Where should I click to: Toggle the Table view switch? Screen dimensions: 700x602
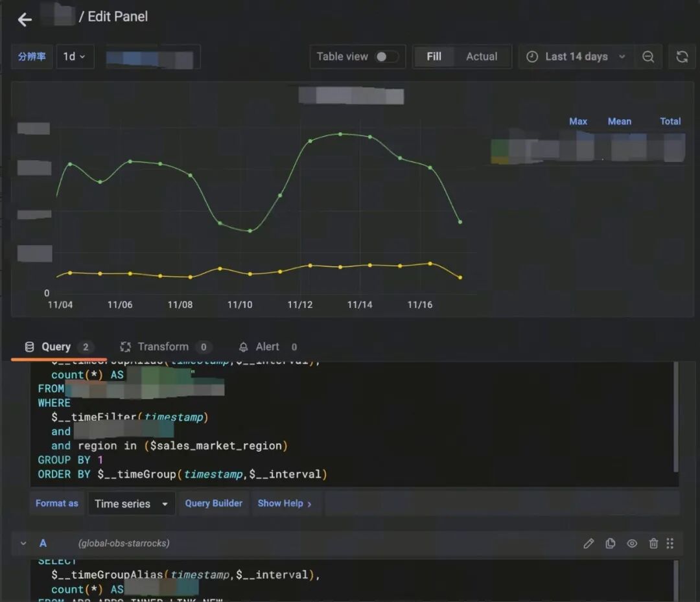coord(386,56)
